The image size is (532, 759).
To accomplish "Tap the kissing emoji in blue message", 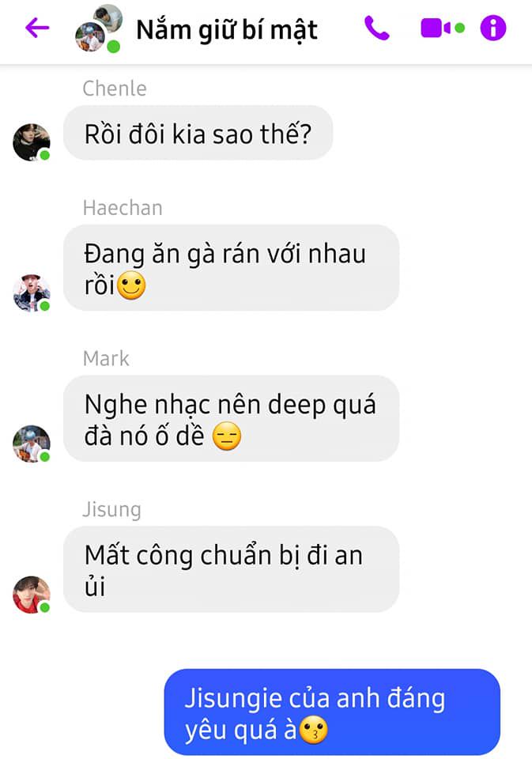I will point(314,730).
